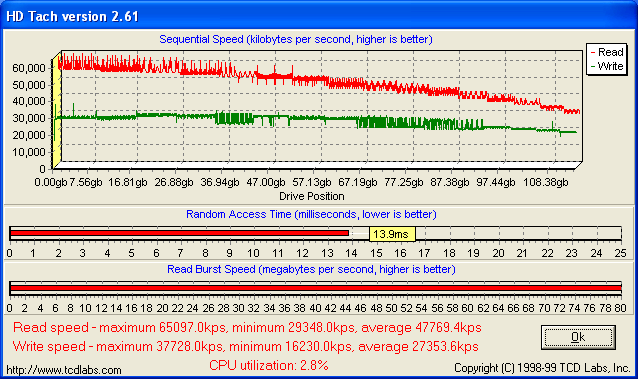Viewport: 638px width, 384px height.
Task: Click the 67.19gb drive position label
Action: point(358,182)
